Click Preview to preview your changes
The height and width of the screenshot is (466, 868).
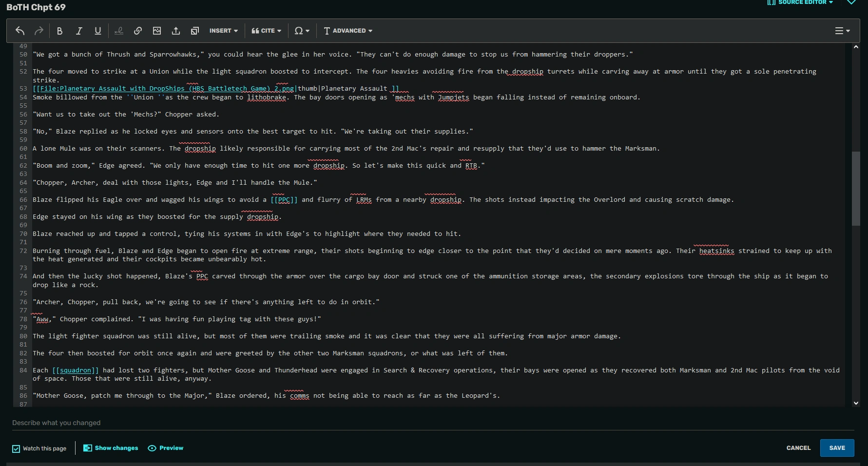tap(165, 447)
